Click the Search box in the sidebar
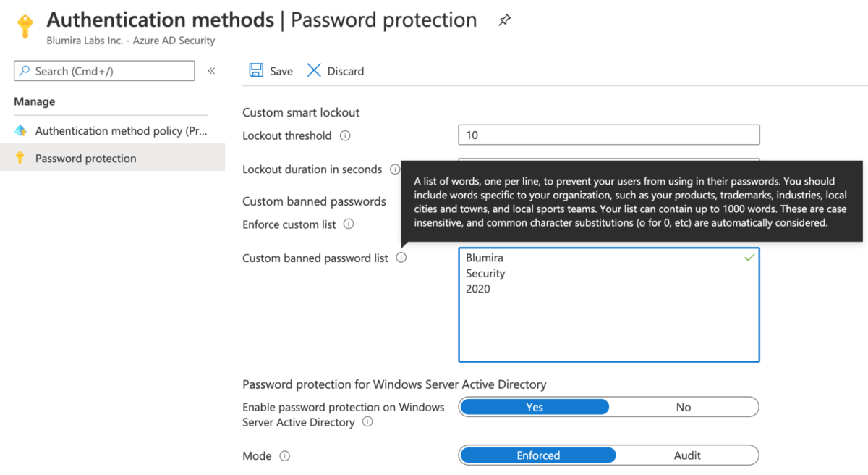 pos(103,70)
